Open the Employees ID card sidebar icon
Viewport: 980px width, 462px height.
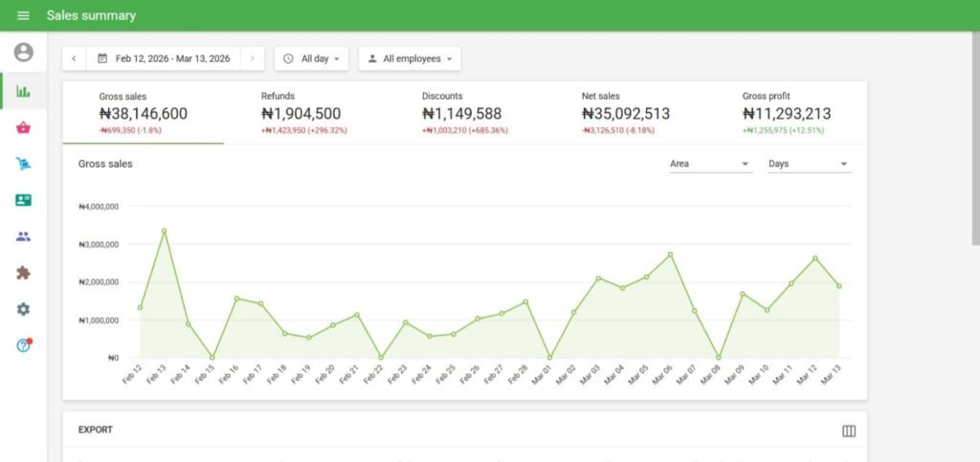coord(23,200)
